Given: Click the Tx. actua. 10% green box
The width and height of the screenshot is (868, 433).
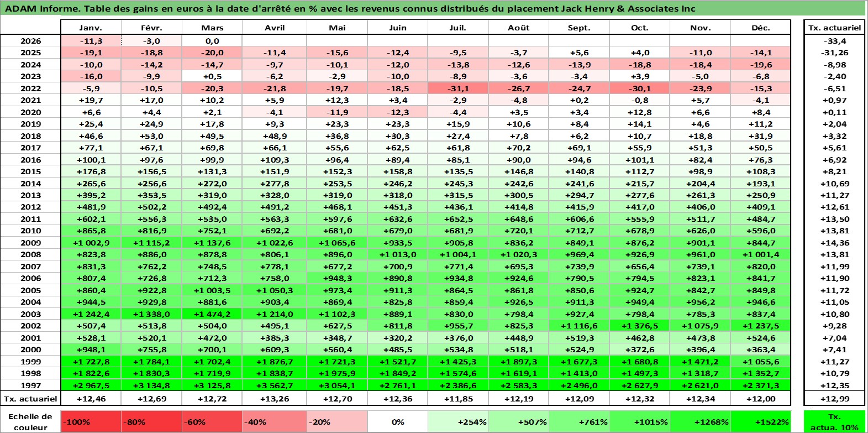Looking at the screenshot, I should [834, 422].
